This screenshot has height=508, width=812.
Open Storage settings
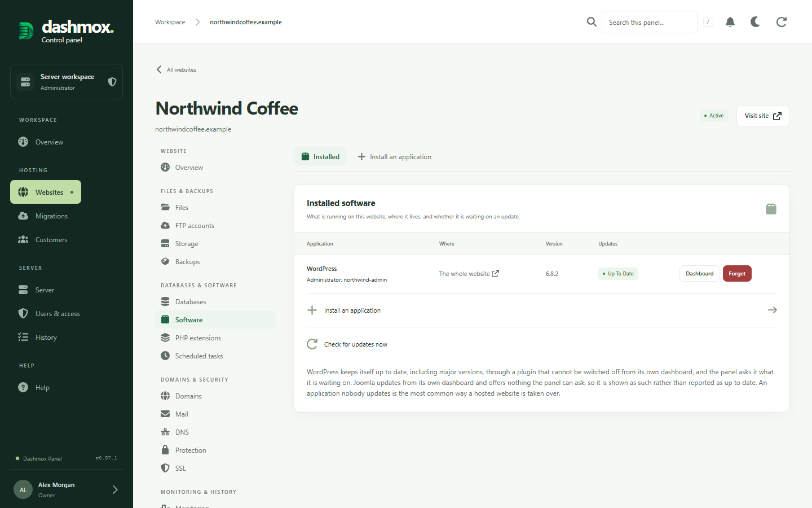click(215, 244)
